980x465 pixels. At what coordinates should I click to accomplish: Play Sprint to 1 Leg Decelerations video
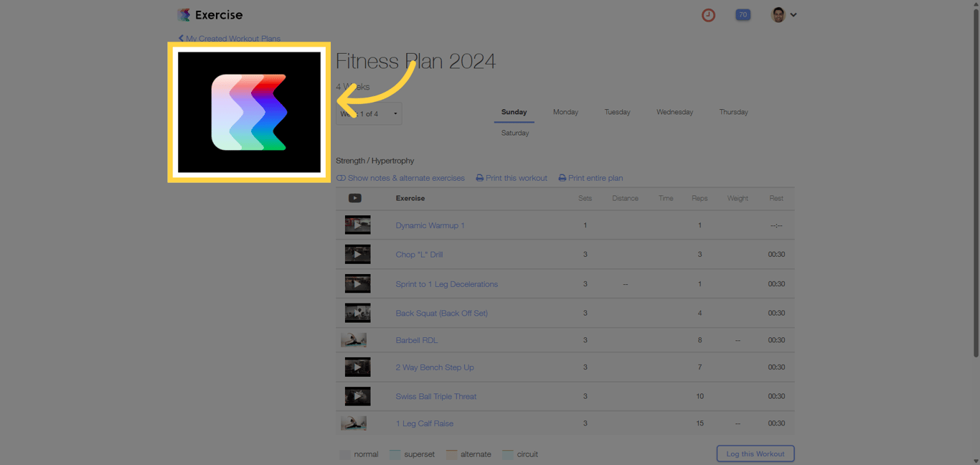pyautogui.click(x=357, y=283)
